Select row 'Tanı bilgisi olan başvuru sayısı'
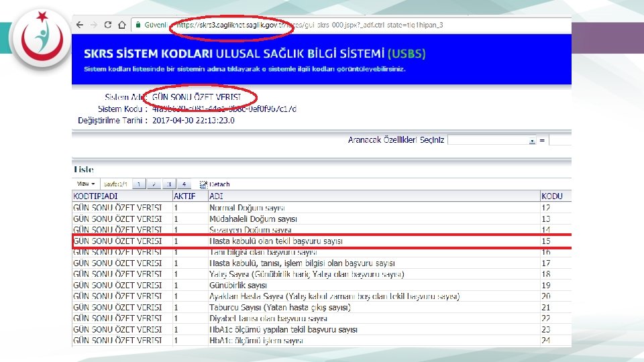 (321, 252)
